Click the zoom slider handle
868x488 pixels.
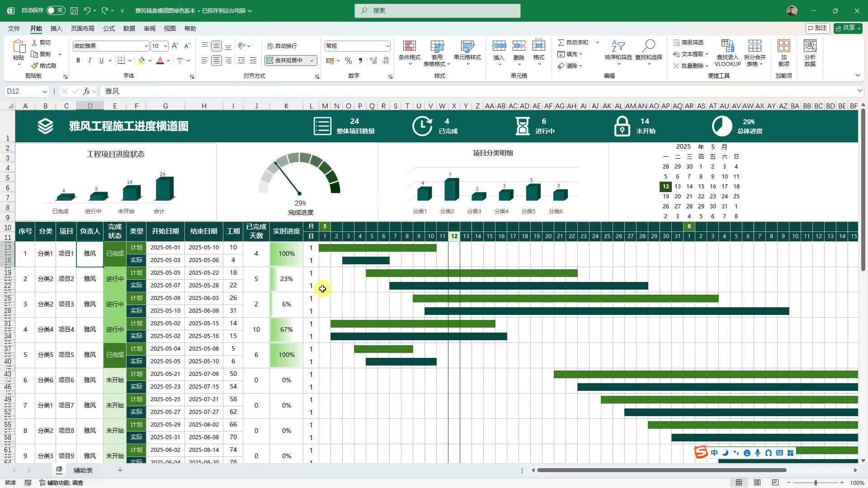[816, 483]
